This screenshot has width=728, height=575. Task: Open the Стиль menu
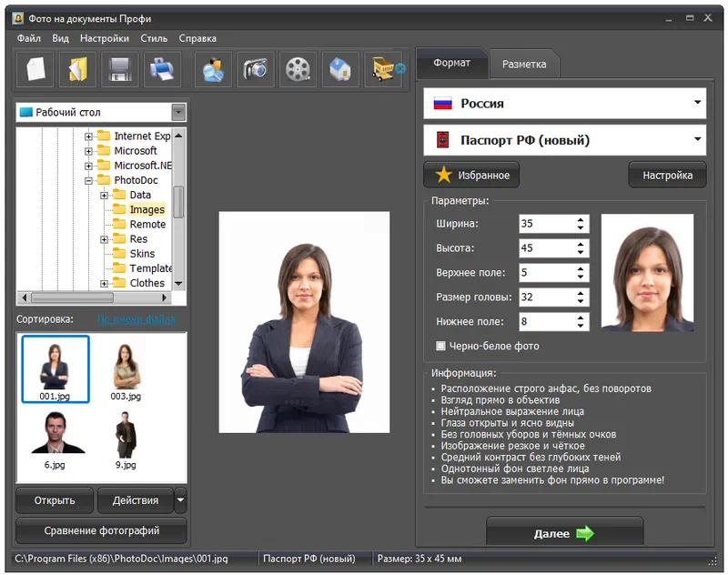[154, 38]
